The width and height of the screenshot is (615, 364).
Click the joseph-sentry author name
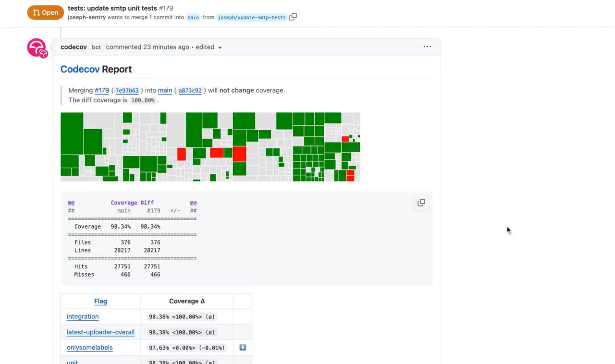(86, 17)
